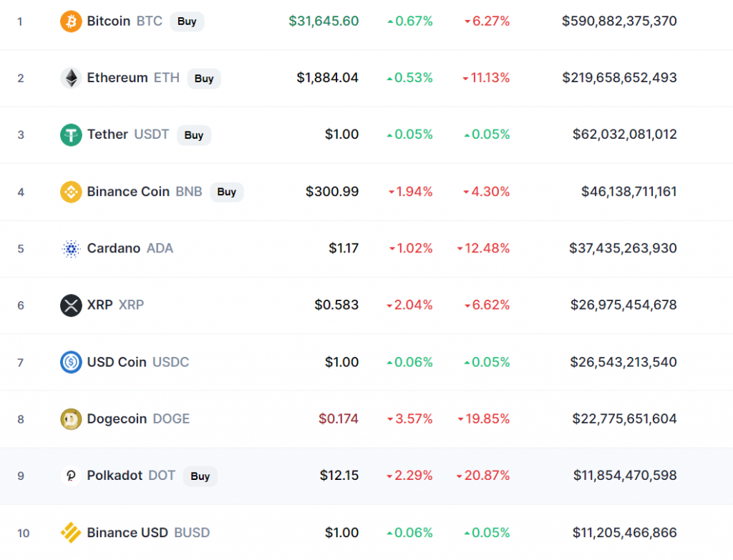This screenshot has height=560, width=733.
Task: Select the Buy button beside Binance Coin BNB
Action: point(227,192)
